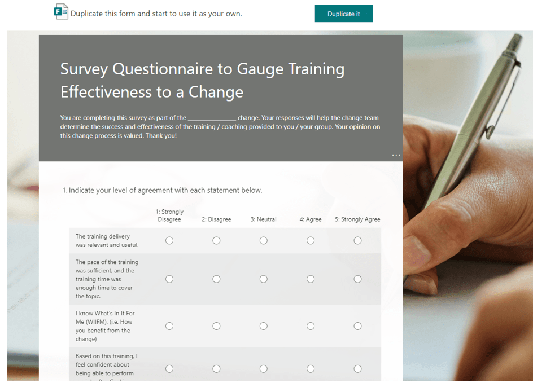Mark Strongly Agree for training delivery relevance

[x=357, y=241]
